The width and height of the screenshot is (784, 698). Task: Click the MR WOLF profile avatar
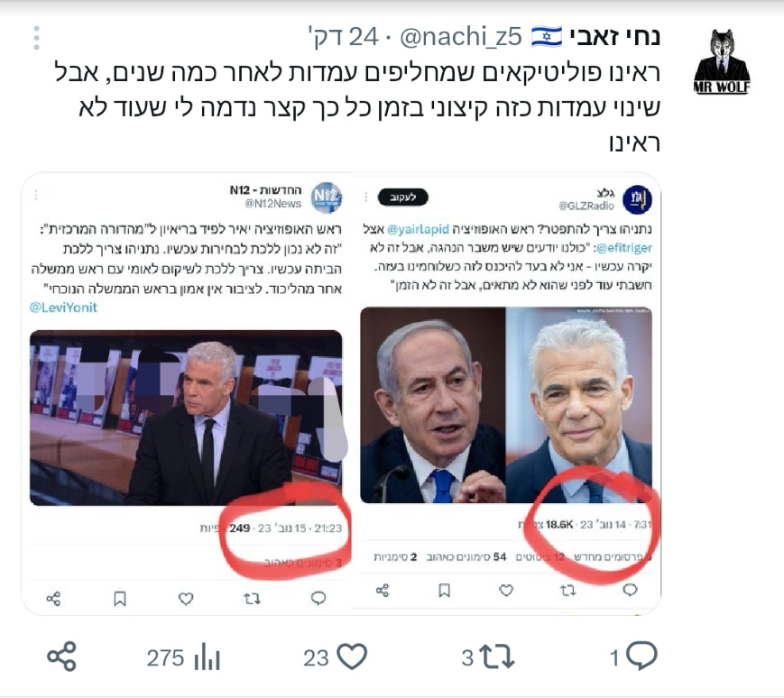click(722, 61)
